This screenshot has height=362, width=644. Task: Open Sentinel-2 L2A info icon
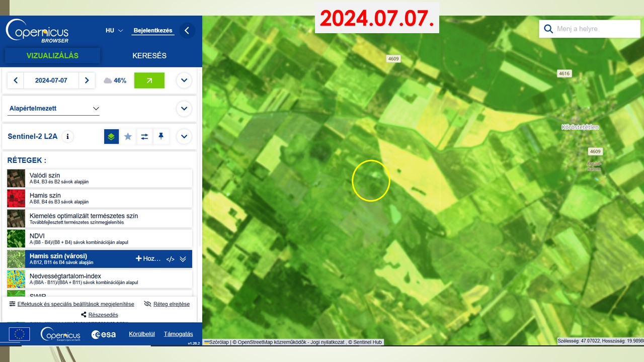point(68,136)
